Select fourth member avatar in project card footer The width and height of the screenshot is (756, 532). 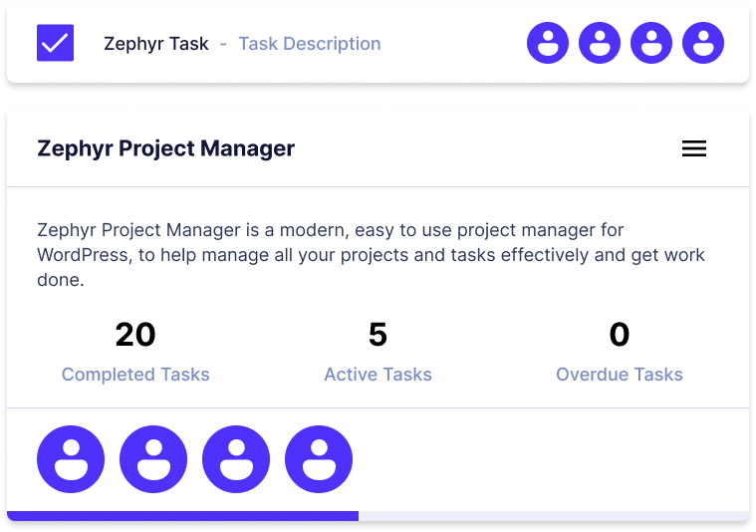click(319, 459)
